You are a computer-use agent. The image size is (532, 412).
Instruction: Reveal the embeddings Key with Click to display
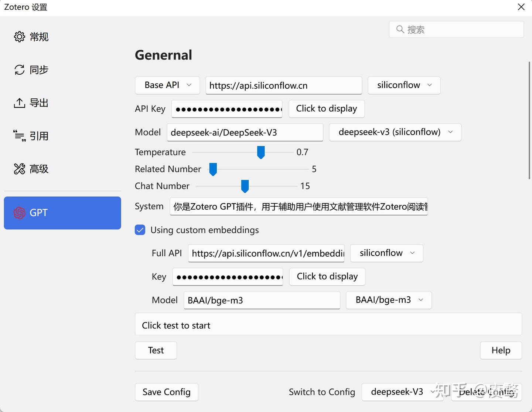[327, 276]
